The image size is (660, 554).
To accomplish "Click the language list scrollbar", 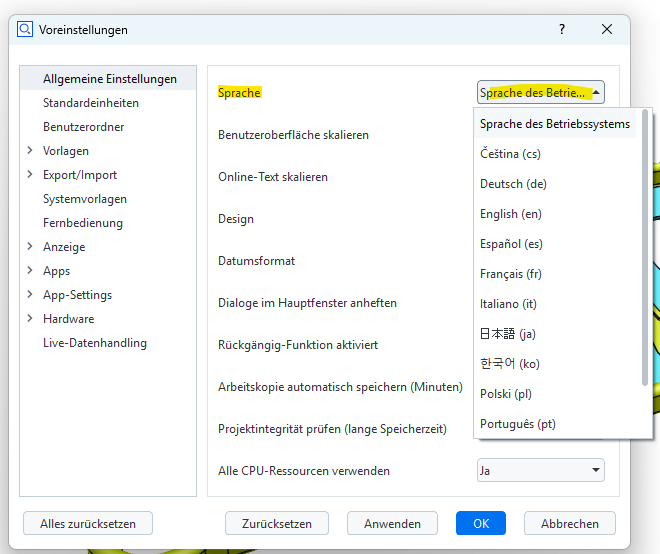I will 644,250.
